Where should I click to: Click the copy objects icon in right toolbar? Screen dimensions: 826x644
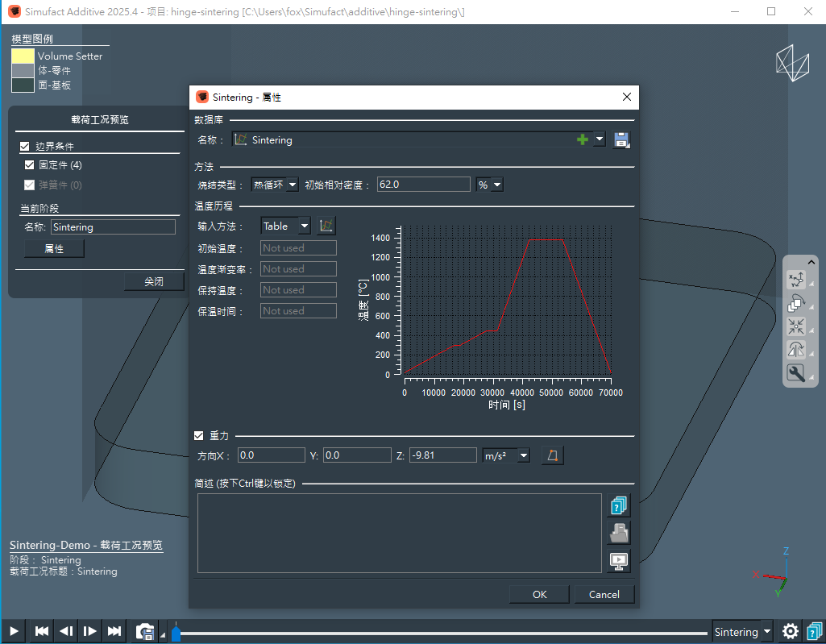pos(796,303)
